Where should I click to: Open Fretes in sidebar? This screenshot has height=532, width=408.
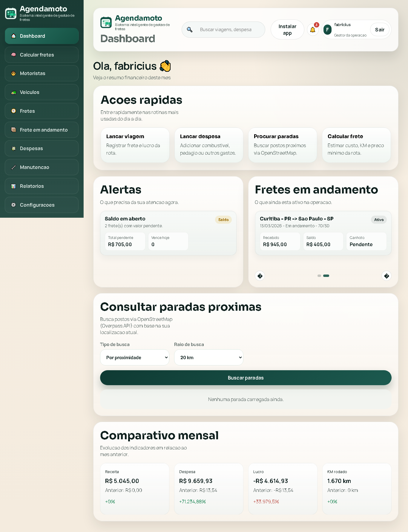coord(42,111)
